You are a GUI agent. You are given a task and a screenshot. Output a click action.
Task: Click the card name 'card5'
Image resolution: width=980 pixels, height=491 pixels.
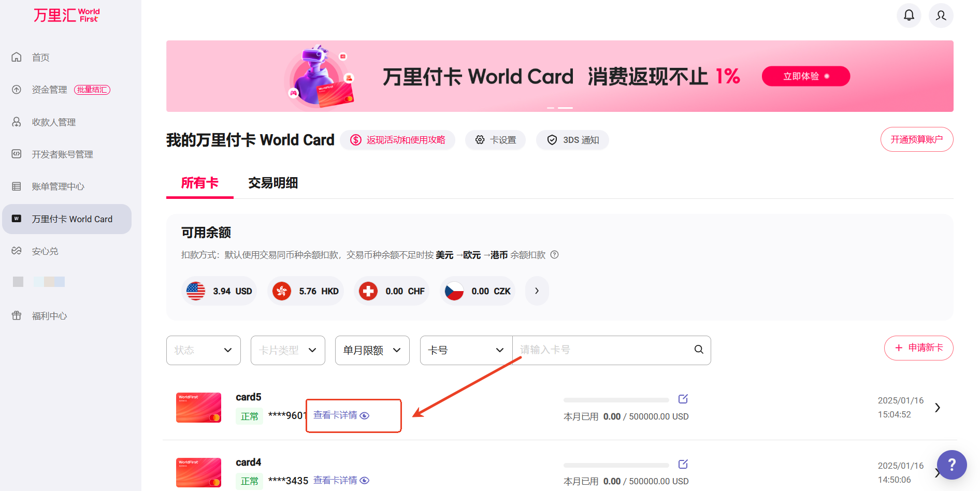(x=249, y=397)
